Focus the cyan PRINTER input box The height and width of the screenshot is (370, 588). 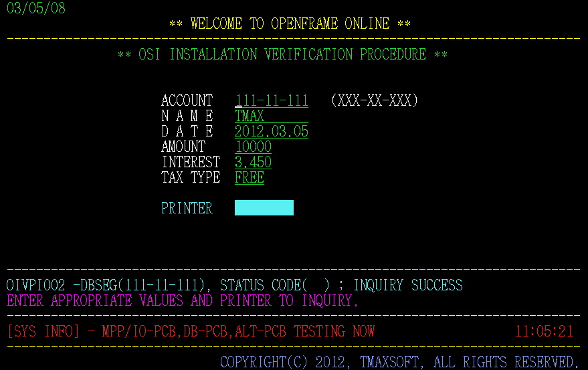(264, 208)
